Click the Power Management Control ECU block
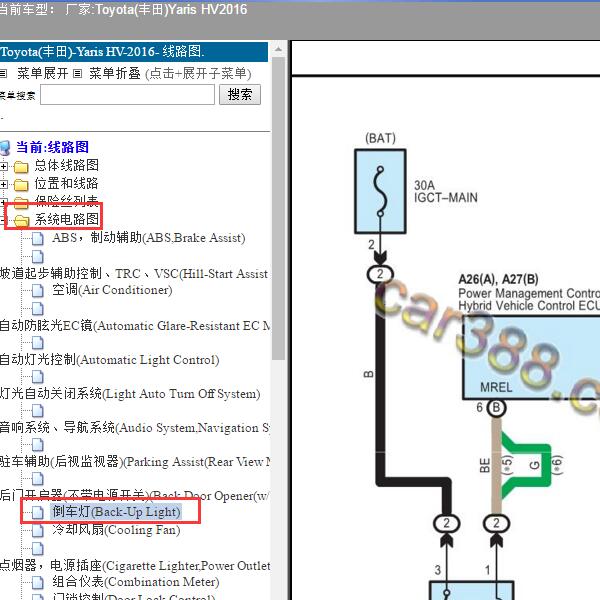This screenshot has height=600, width=600. pyautogui.click(x=532, y=358)
